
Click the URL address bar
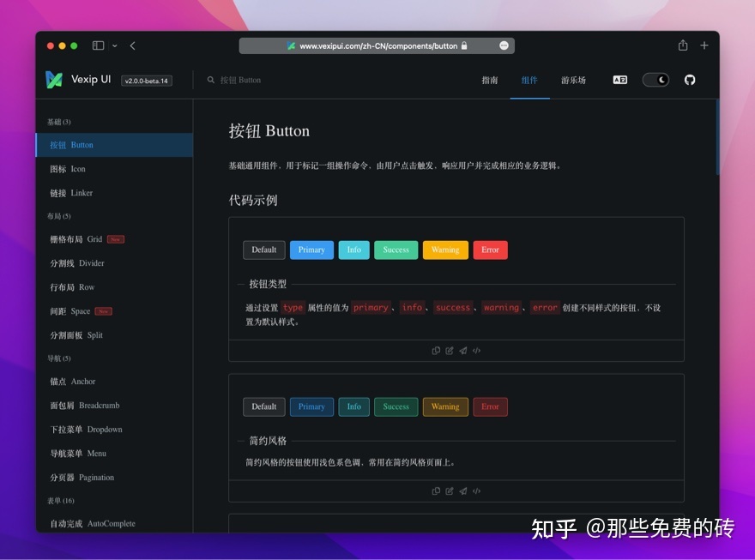tap(377, 45)
